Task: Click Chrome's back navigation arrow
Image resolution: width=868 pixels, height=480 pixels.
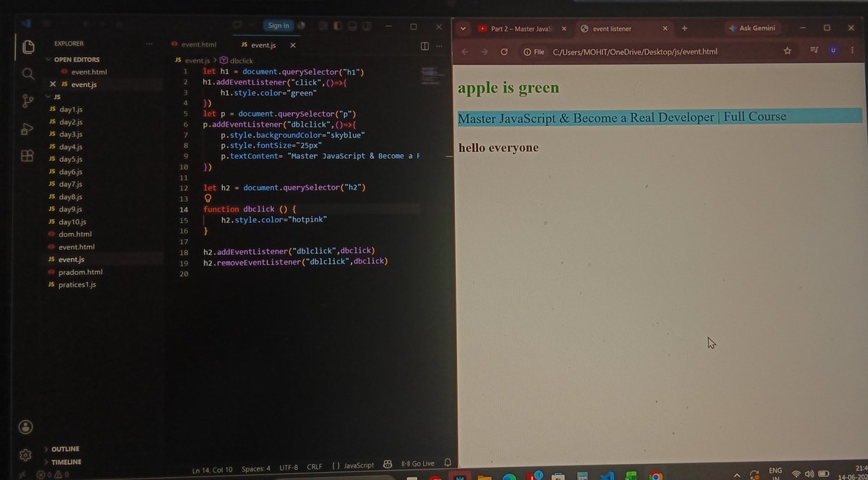Action: 465,51
